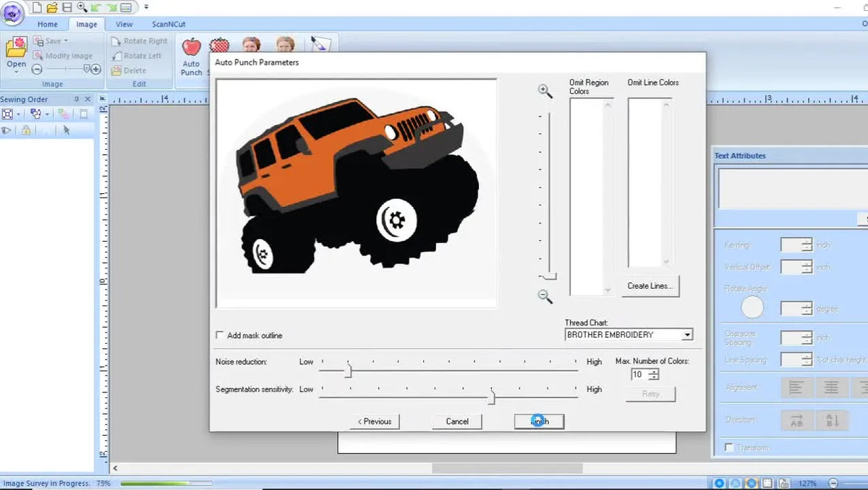This screenshot has width=868, height=490.
Task: Click the cross stitch strawberry icon
Action: (218, 45)
